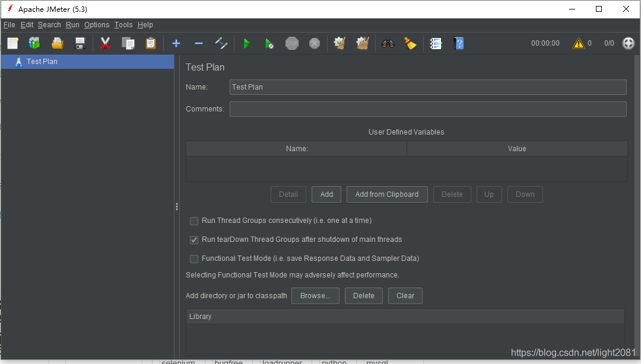Screen dimensions: 641x364
Task: Click the Open file folder icon
Action: point(57,43)
